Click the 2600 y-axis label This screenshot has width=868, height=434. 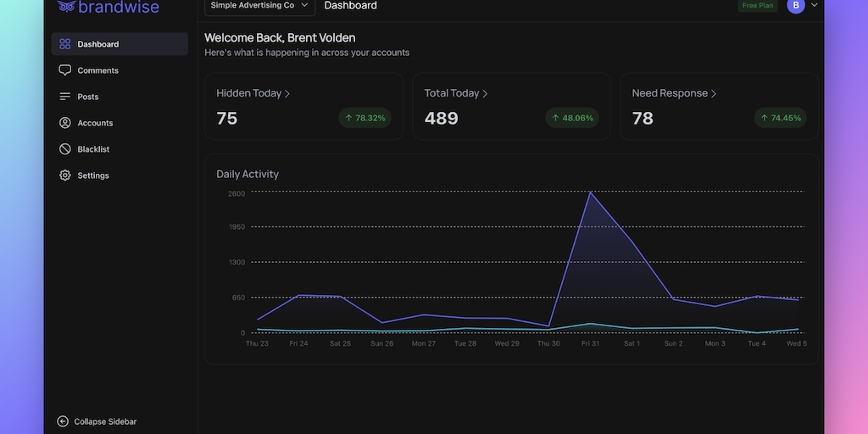coord(236,193)
